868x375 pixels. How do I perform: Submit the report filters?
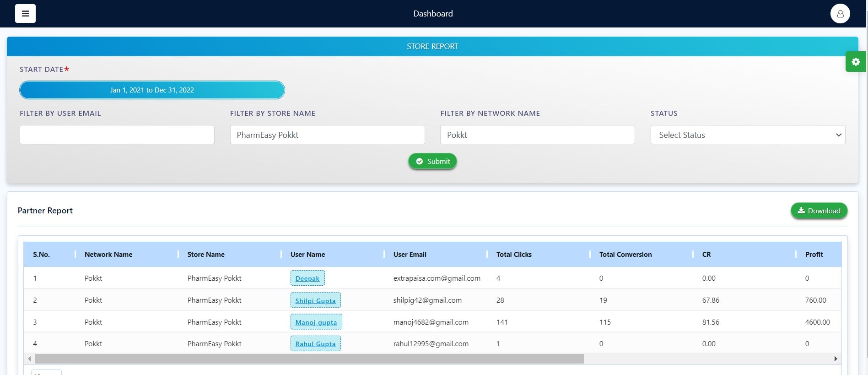pos(432,161)
